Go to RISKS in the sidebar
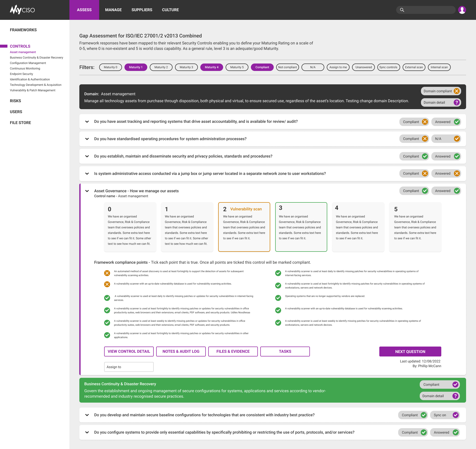Viewport: 476px width, 449px height. pos(15,101)
